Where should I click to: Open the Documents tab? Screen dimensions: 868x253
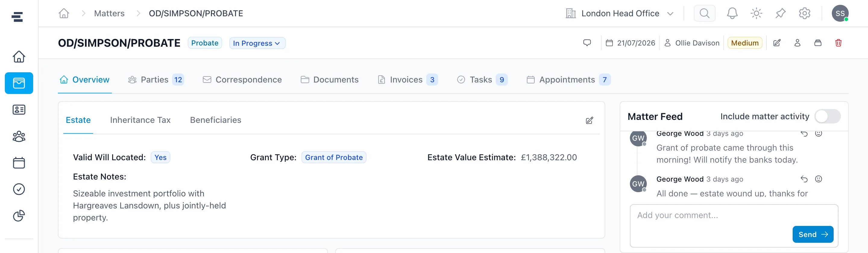click(329, 80)
